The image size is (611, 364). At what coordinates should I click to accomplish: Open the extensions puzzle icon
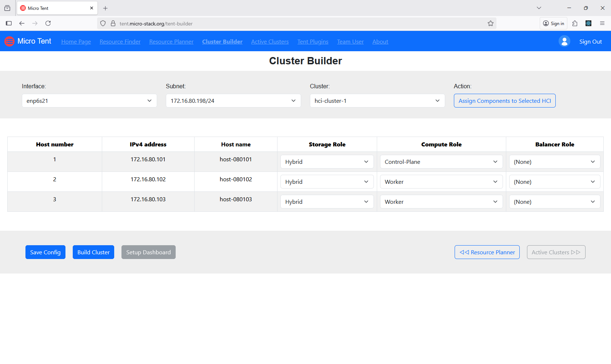(575, 23)
